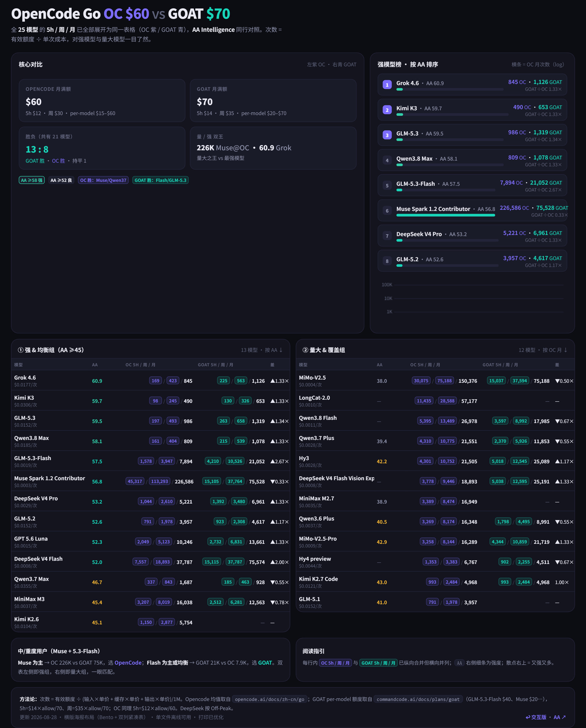
Task: Click the 45,317 pill in the Muse Spark row
Action: tap(135, 481)
